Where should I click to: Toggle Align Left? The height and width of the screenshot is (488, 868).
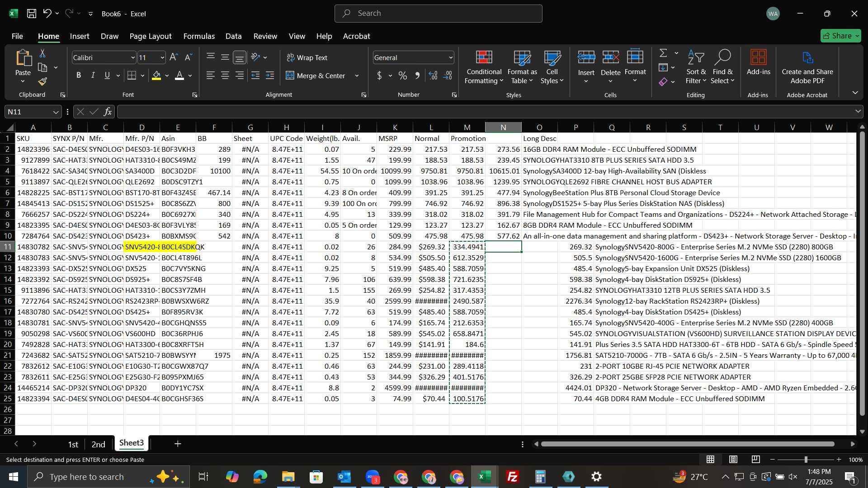tap(211, 75)
